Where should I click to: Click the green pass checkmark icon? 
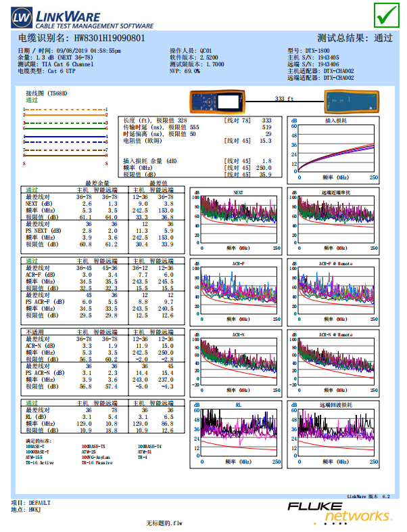(387, 15)
